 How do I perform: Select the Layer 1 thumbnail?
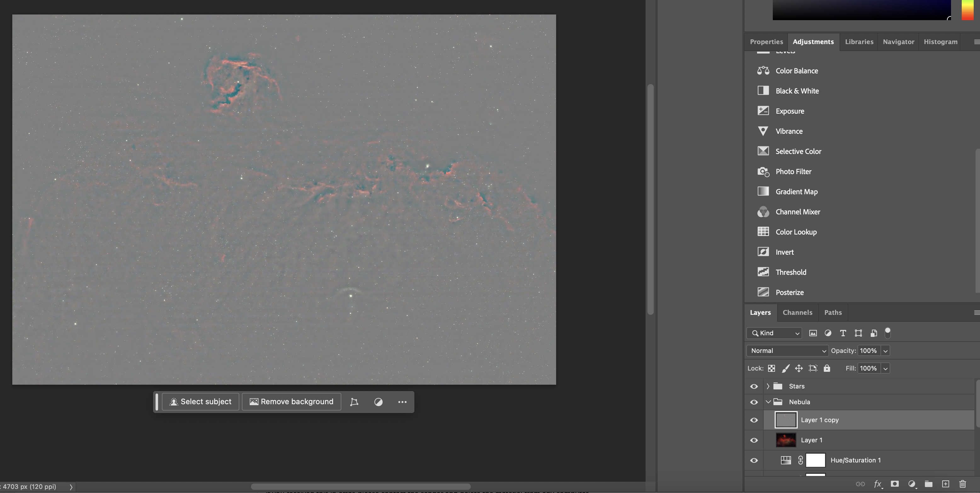(x=786, y=440)
